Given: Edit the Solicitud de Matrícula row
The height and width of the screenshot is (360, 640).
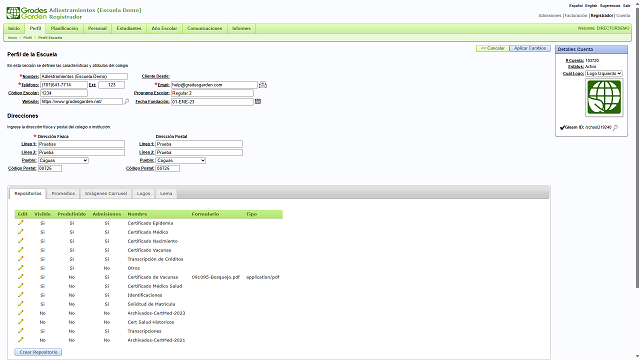Looking at the screenshot, I should [x=20, y=304].
